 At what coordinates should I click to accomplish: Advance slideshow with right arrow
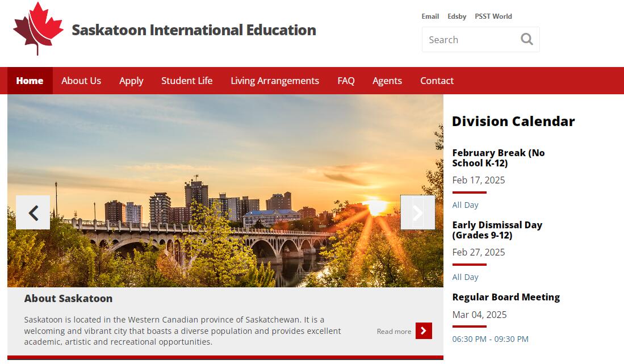coord(417,212)
